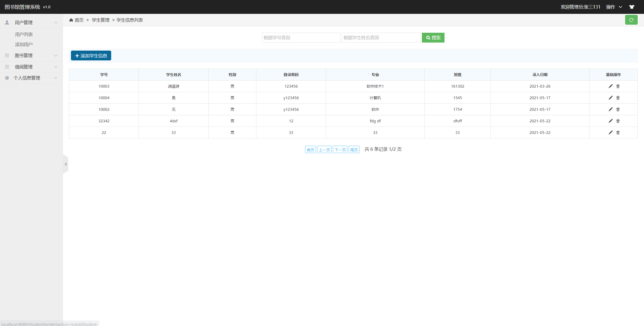Focus the 根据学号查询 search field
644x326 pixels.
(x=301, y=38)
